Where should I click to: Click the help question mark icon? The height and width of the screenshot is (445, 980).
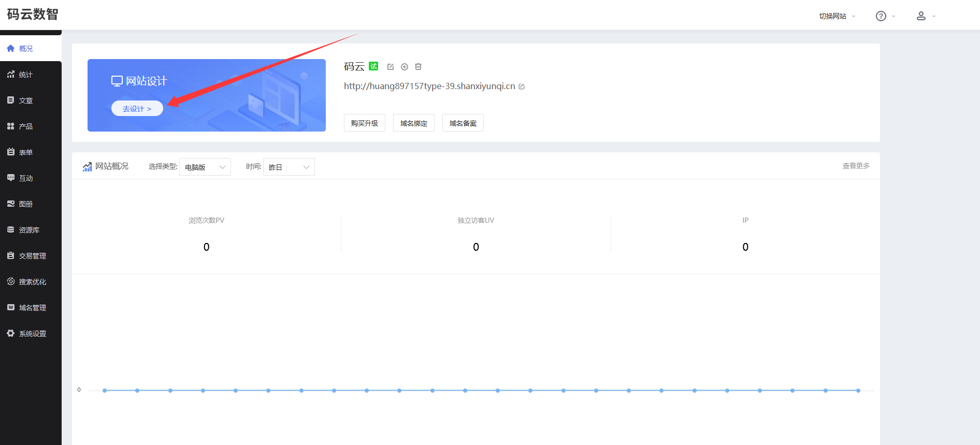881,16
